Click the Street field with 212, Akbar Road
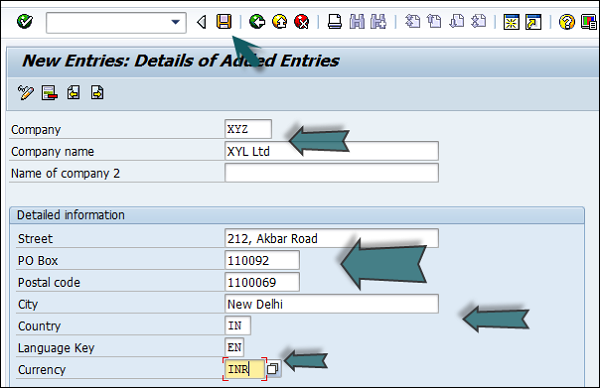Image resolution: width=600 pixels, height=388 pixels. [x=332, y=238]
